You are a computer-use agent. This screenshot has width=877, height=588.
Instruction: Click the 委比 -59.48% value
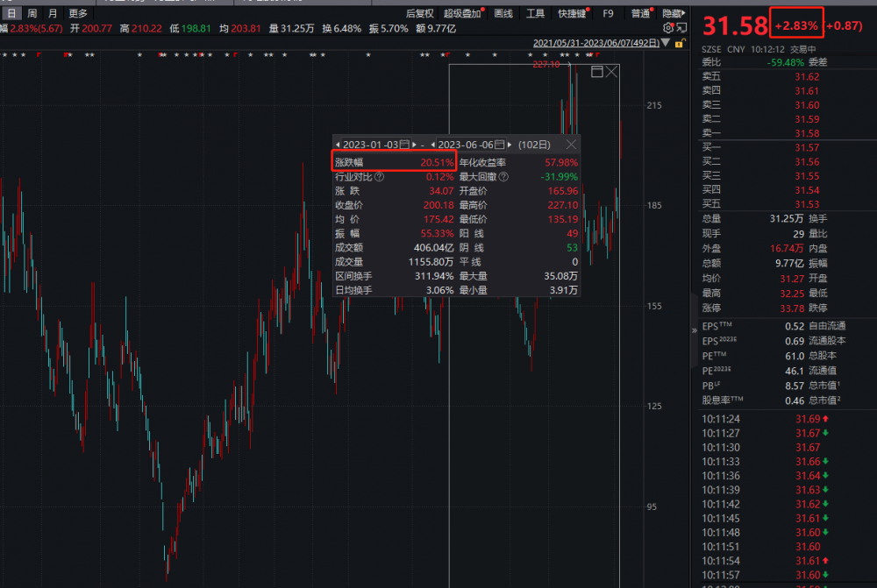[x=785, y=62]
